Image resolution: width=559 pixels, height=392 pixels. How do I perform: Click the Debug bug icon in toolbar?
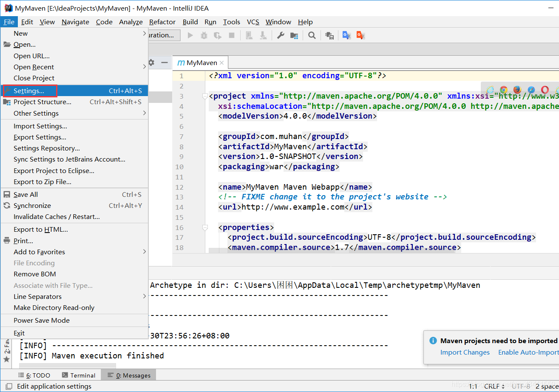tap(204, 35)
